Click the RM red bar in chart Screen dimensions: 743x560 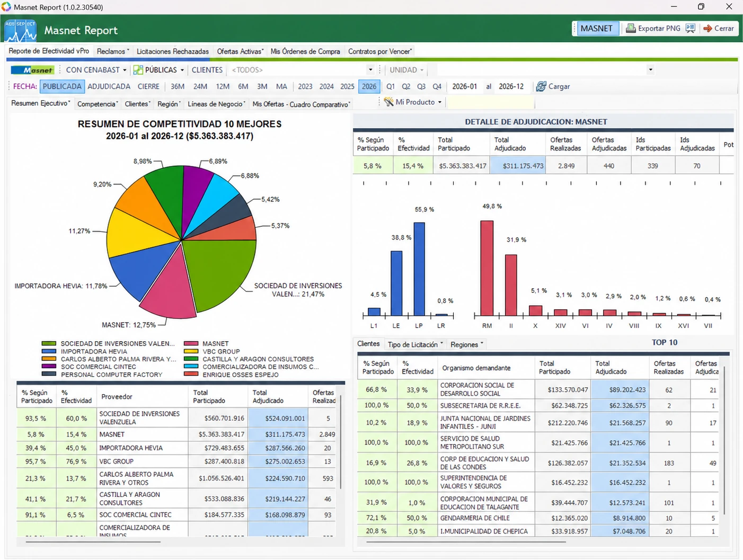(x=487, y=269)
